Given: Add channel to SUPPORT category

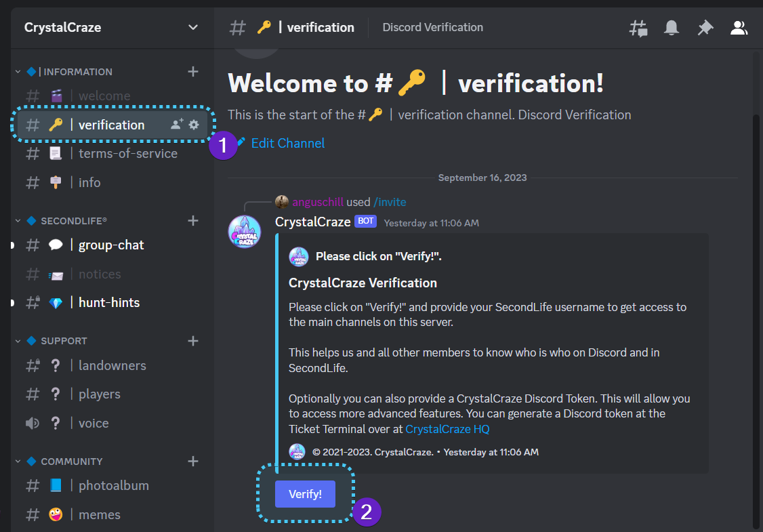Looking at the screenshot, I should point(193,341).
